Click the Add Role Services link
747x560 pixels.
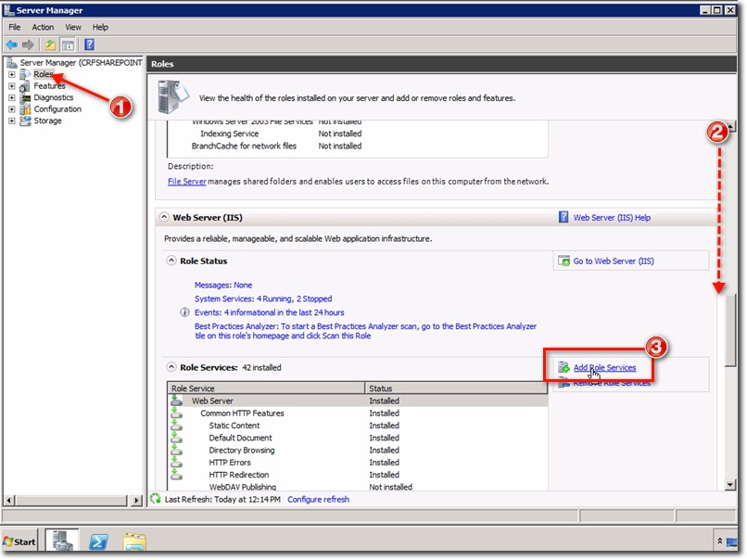[604, 367]
